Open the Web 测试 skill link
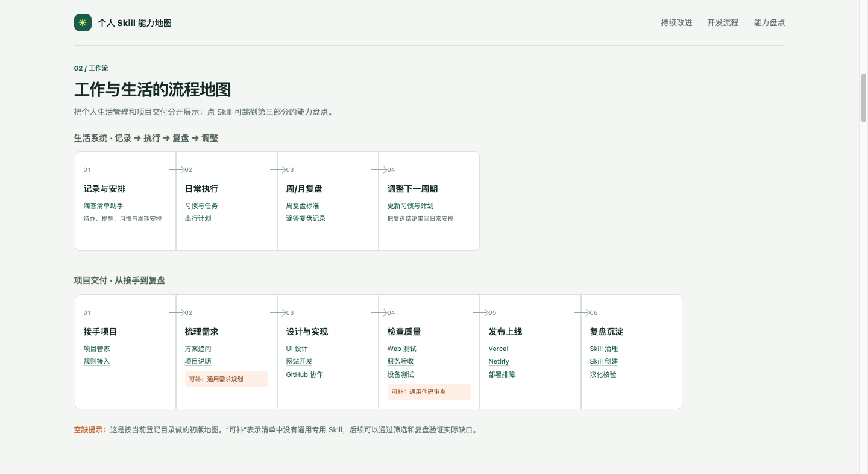 (401, 349)
